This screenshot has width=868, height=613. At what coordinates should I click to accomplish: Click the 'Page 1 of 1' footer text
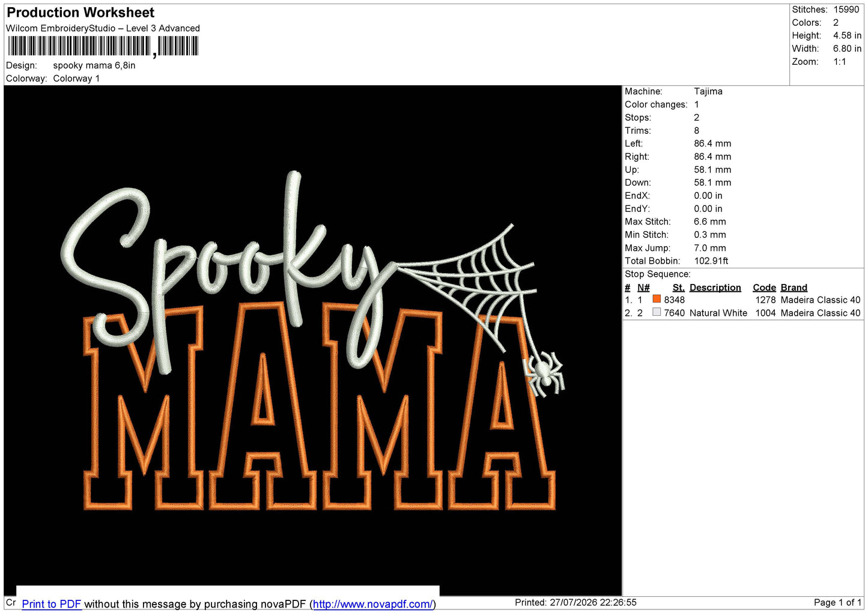(x=837, y=602)
